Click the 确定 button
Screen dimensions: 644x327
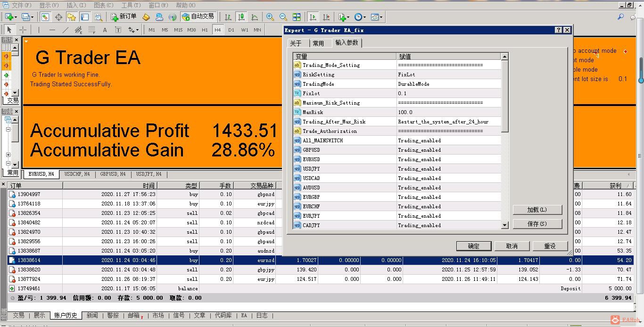(x=474, y=246)
